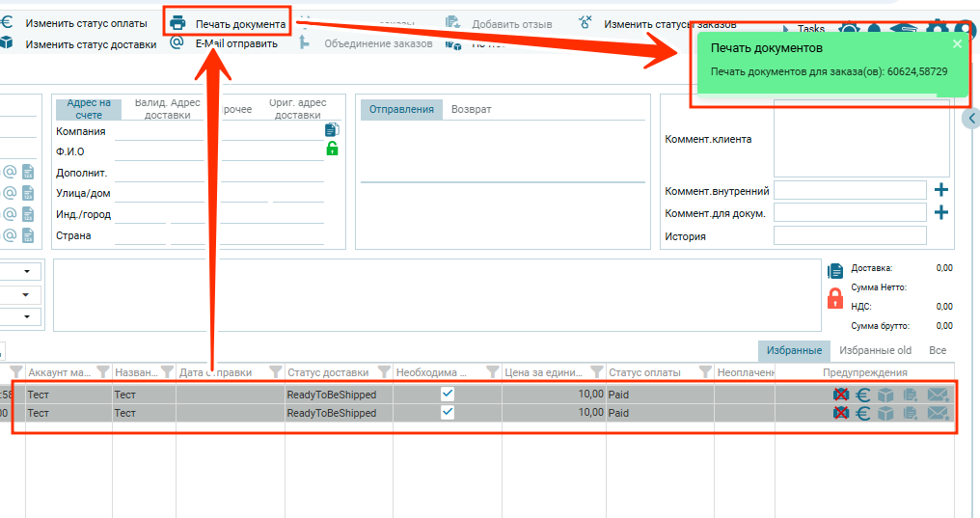The width and height of the screenshot is (980, 518).
Task: Click the euro warning icon in first row
Action: (863, 394)
